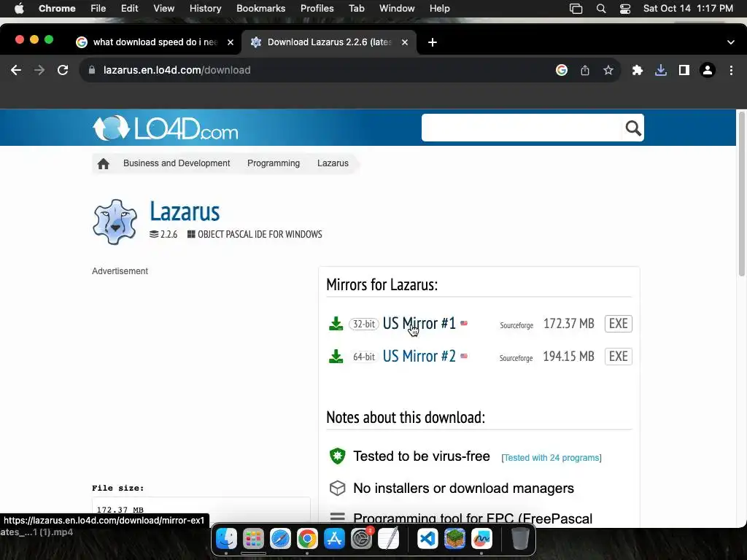Open the History menu
This screenshot has width=747, height=560.
point(205,9)
